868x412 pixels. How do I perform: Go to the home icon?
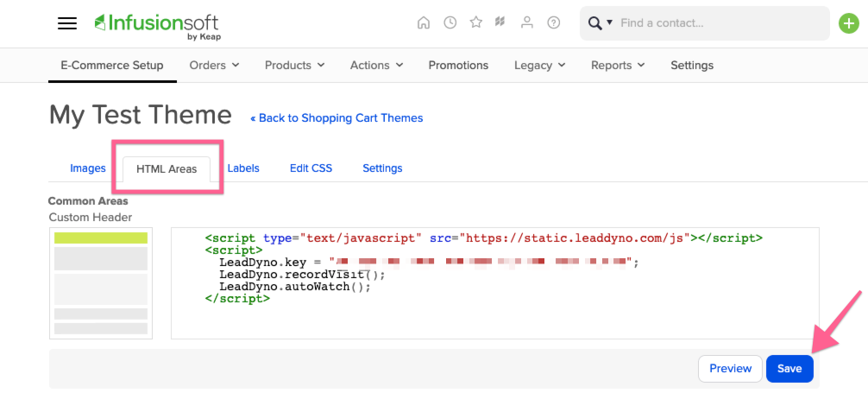click(424, 22)
